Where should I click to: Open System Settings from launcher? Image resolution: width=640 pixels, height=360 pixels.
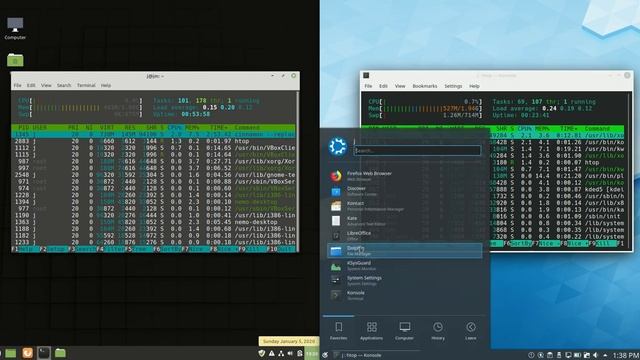click(x=404, y=280)
